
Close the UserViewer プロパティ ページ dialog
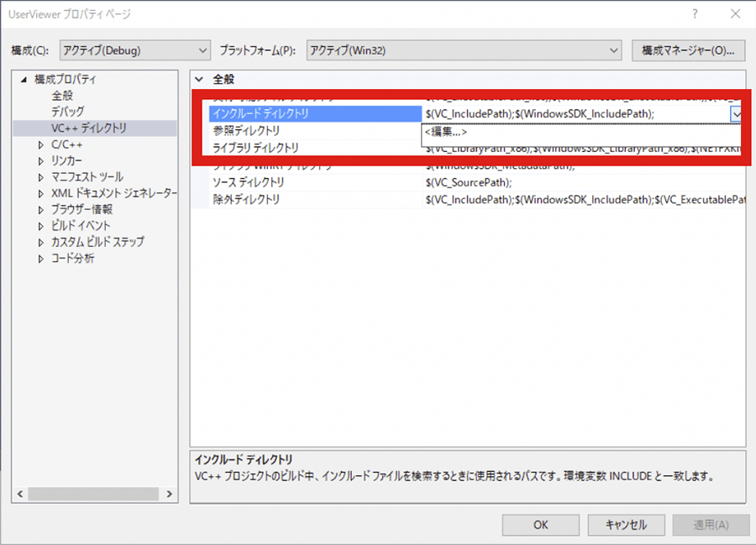click(x=735, y=14)
